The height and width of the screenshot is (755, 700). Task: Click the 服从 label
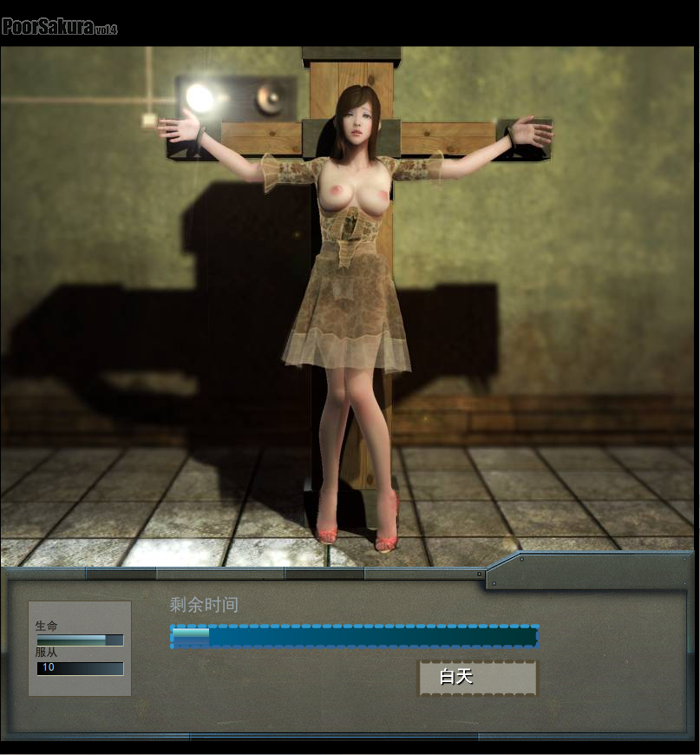pyautogui.click(x=46, y=653)
